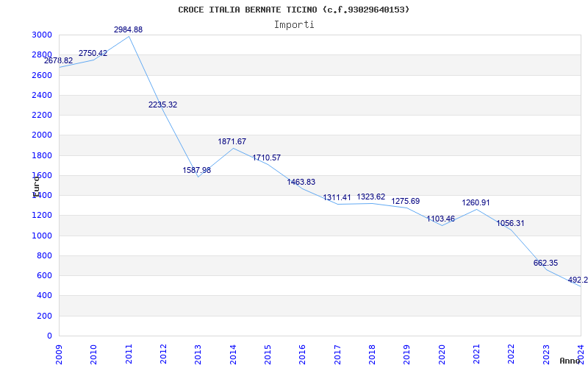Select data label 1103.46
This screenshot has width=588, height=368.
click(440, 219)
